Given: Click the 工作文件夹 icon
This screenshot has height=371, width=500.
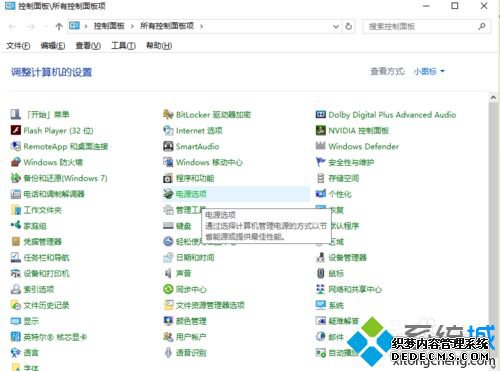Looking at the screenshot, I should 16,210.
